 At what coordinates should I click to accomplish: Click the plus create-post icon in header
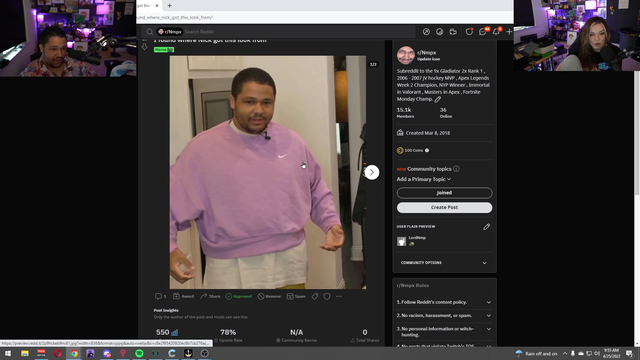[509, 32]
